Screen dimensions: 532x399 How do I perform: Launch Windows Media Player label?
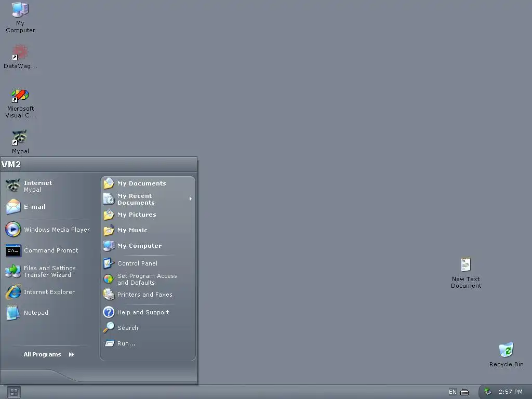pos(57,230)
